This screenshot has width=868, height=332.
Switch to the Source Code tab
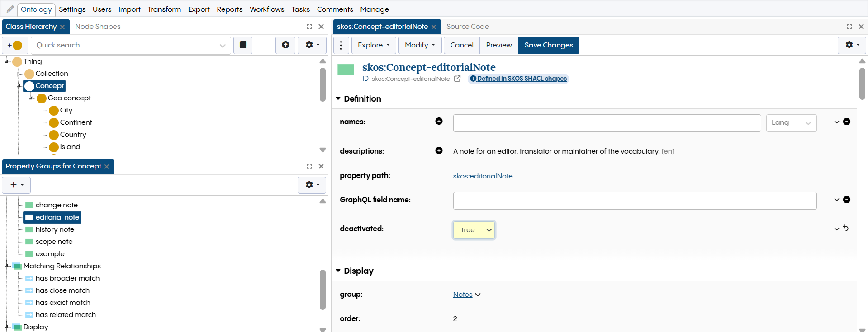point(467,27)
